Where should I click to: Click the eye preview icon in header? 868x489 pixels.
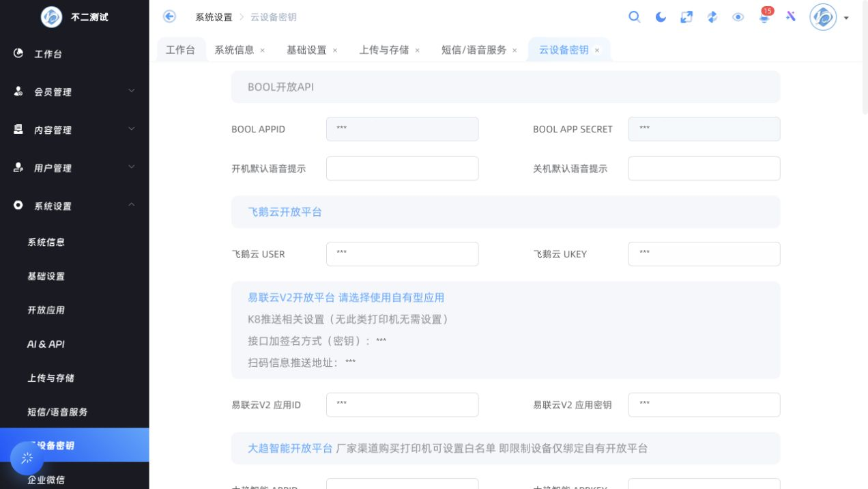(738, 17)
